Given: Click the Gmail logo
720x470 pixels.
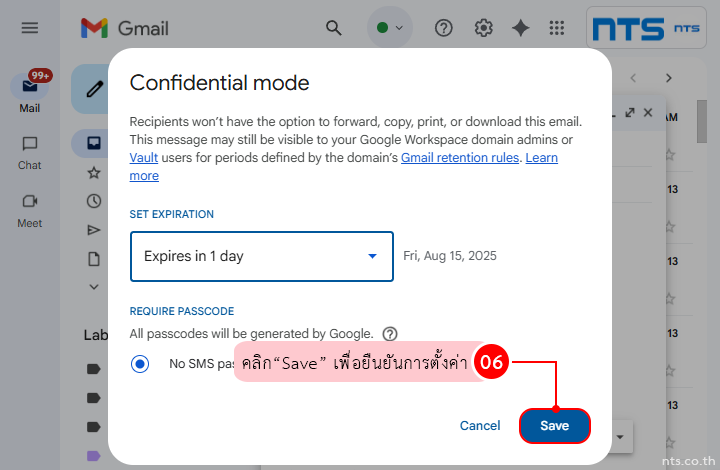Looking at the screenshot, I should (125, 28).
